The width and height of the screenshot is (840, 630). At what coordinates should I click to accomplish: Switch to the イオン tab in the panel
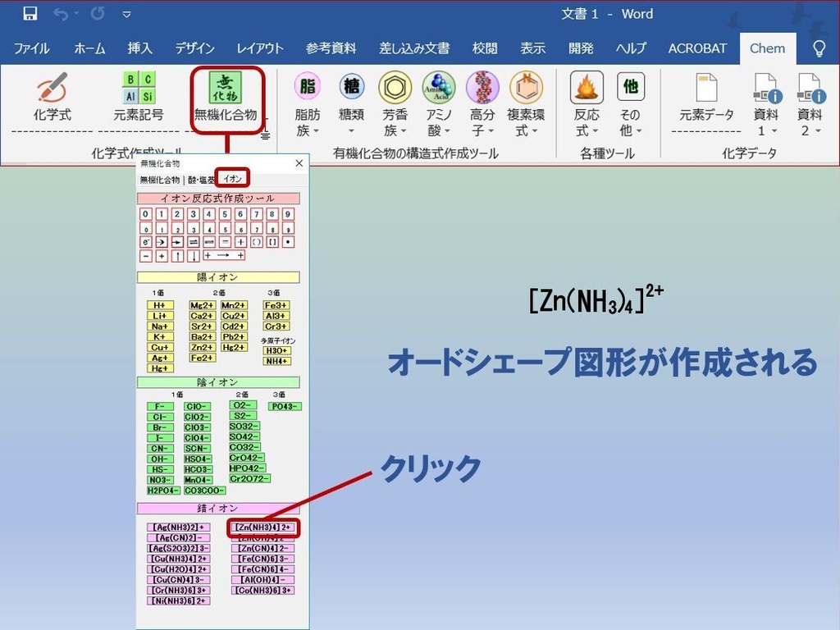[232, 178]
